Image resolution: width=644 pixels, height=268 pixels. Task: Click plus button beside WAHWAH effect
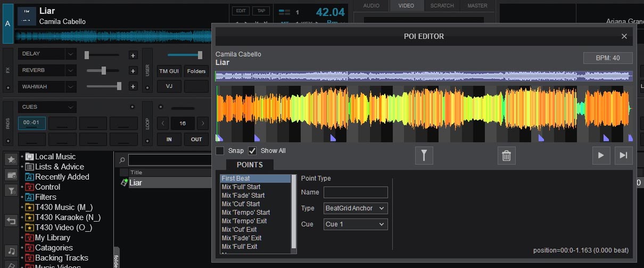pyautogui.click(x=133, y=86)
